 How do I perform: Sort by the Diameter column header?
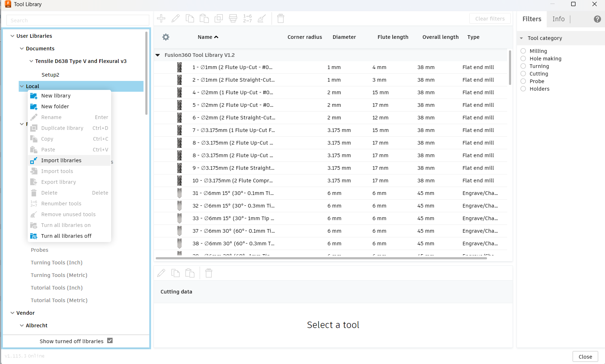click(344, 37)
